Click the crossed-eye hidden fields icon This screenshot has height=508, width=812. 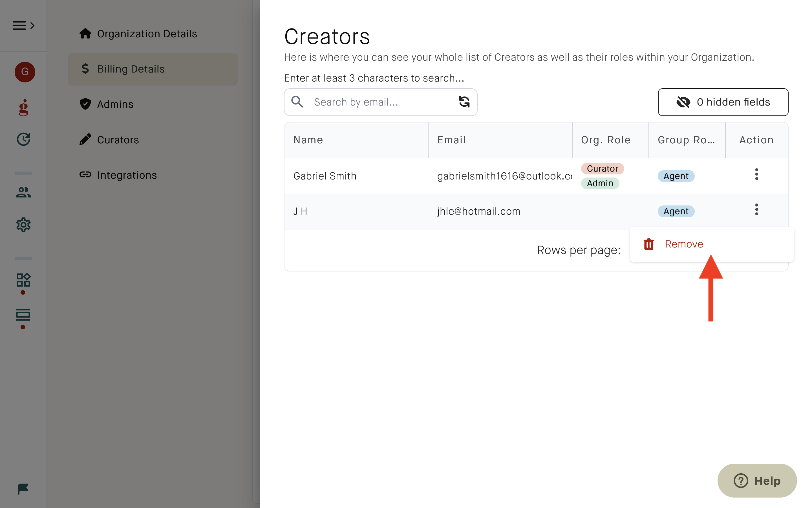(x=683, y=102)
